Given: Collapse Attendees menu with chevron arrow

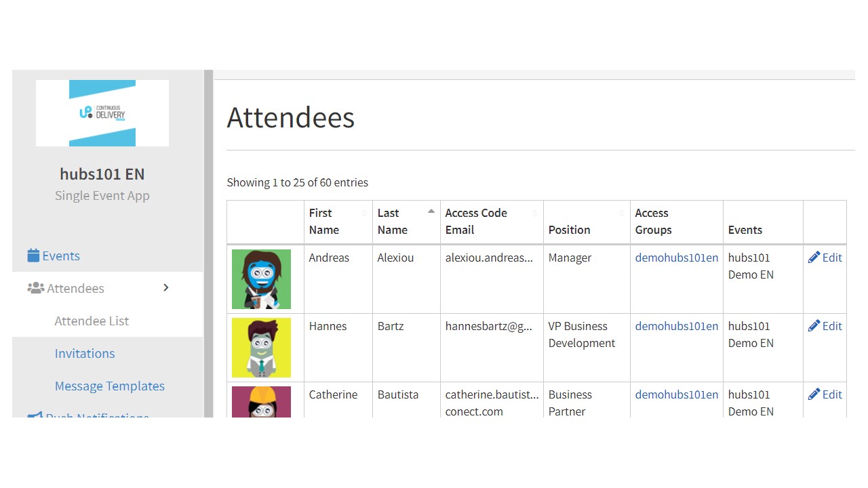Looking at the screenshot, I should pos(166,288).
